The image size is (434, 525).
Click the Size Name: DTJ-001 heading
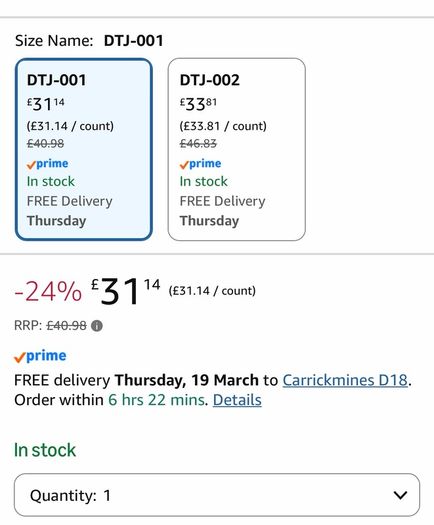point(89,41)
